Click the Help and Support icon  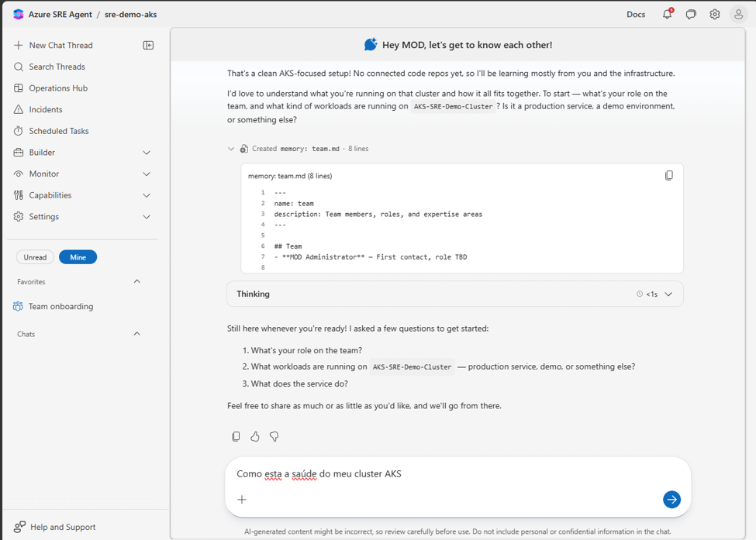pyautogui.click(x=19, y=527)
